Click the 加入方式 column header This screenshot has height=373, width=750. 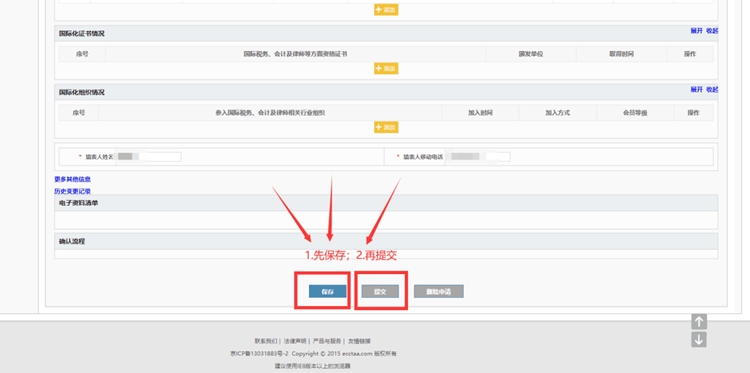[x=558, y=113]
